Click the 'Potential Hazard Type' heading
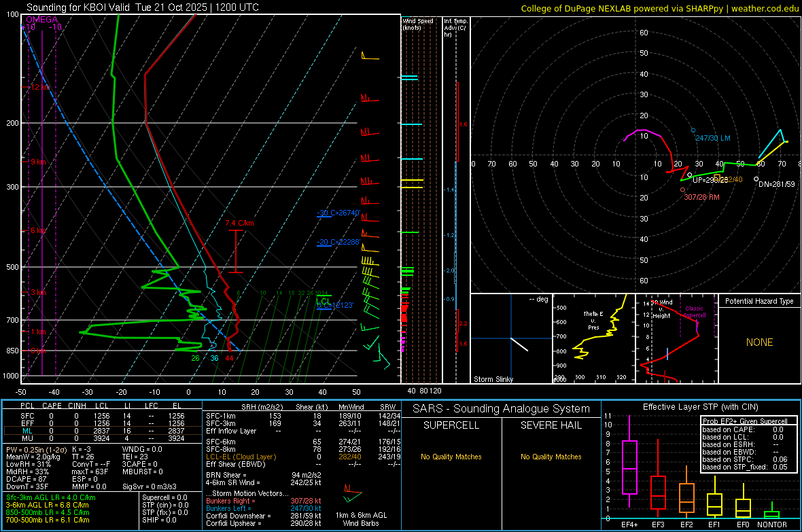 coord(759,301)
